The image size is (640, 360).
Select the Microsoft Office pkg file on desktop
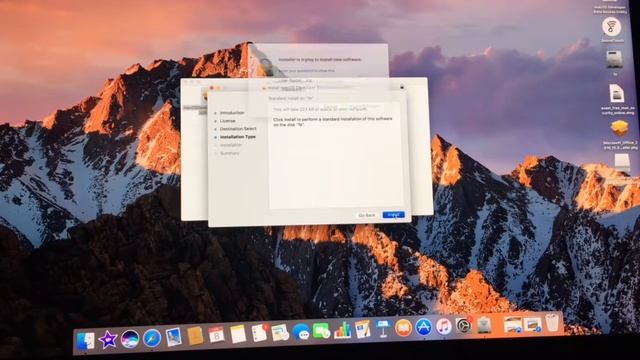point(619,129)
